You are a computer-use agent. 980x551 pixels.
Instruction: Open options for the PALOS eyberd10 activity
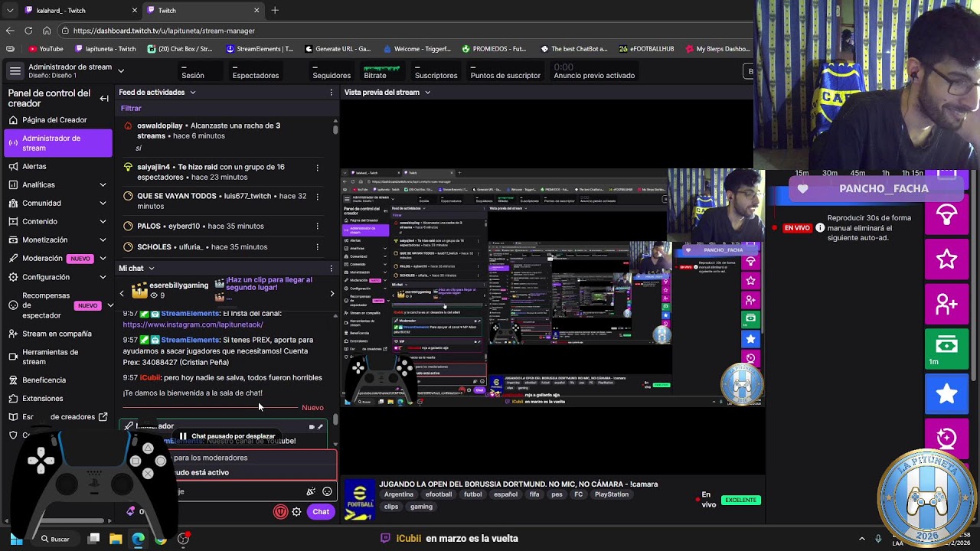(318, 227)
